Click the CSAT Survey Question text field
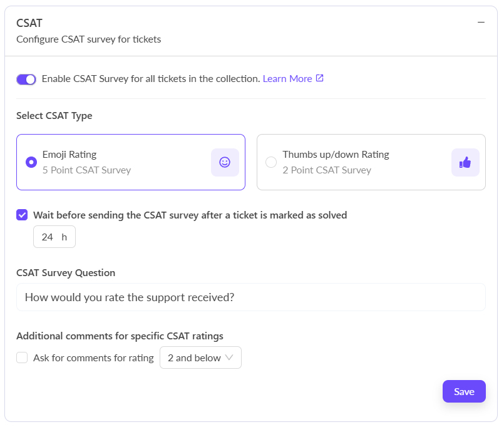 (250, 297)
